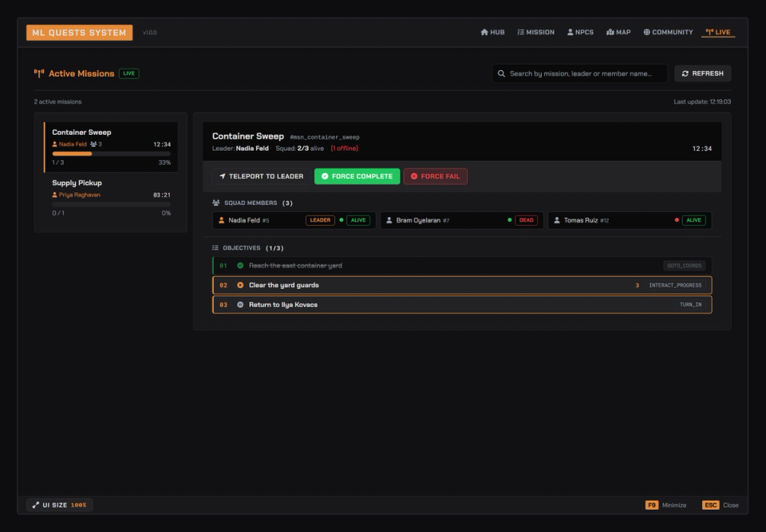Click the green completed check on objective 01
This screenshot has height=532, width=766.
240,266
